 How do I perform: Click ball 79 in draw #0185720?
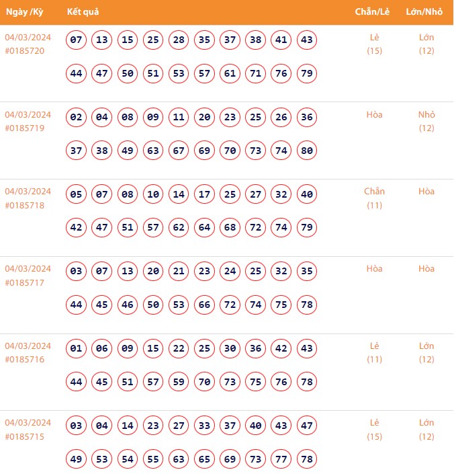click(307, 73)
